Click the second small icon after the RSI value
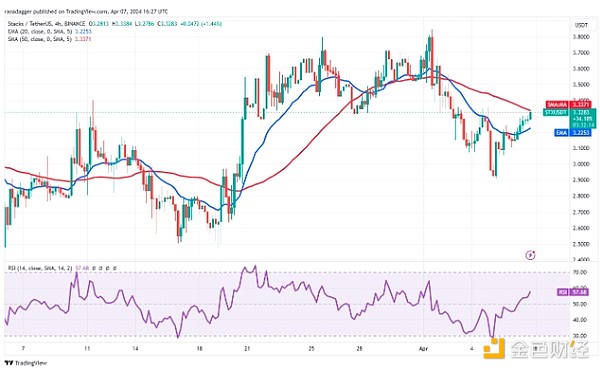 pyautogui.click(x=101, y=269)
